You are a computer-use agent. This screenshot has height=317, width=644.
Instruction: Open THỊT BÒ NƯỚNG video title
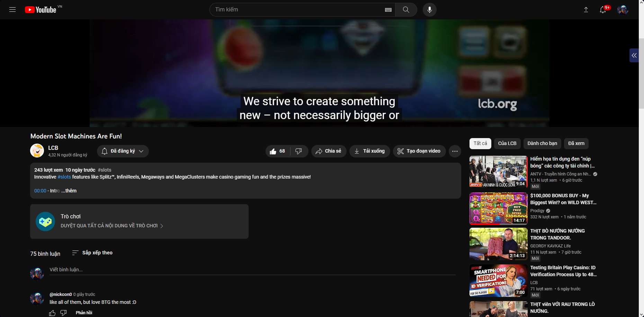click(557, 234)
